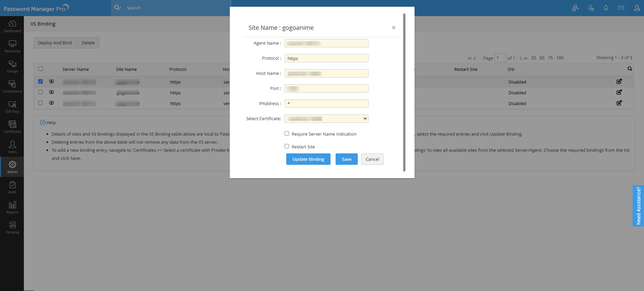Image resolution: width=644 pixels, height=291 pixels.
Task: Show 75 entries per page
Action: coord(550,58)
